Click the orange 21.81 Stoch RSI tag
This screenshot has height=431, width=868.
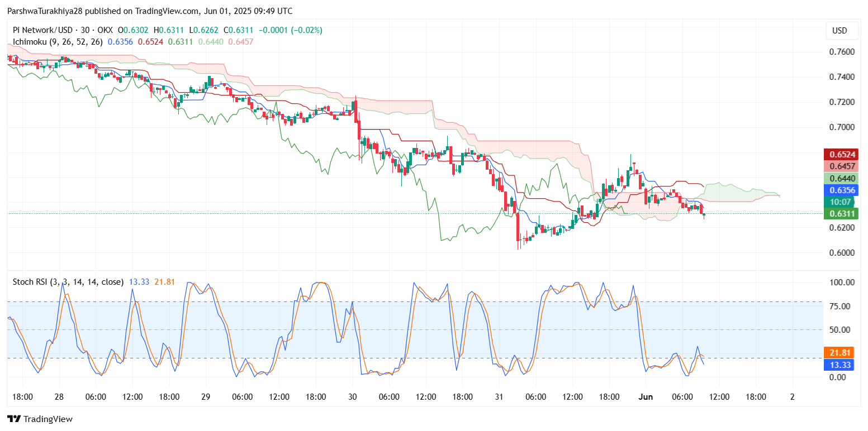(x=842, y=352)
